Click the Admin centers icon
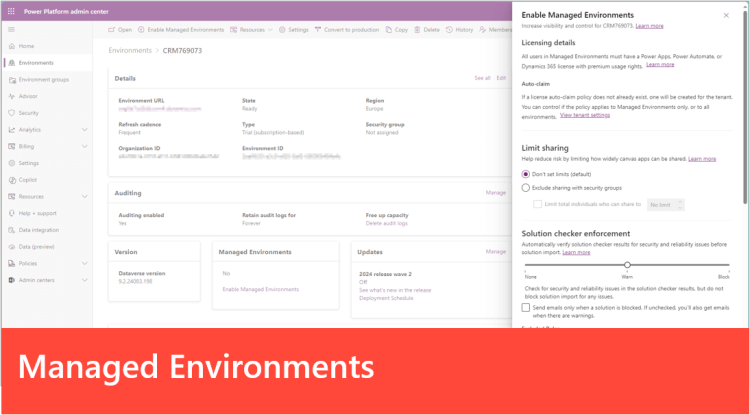Viewport: 750px width, 415px height. pos(12,281)
